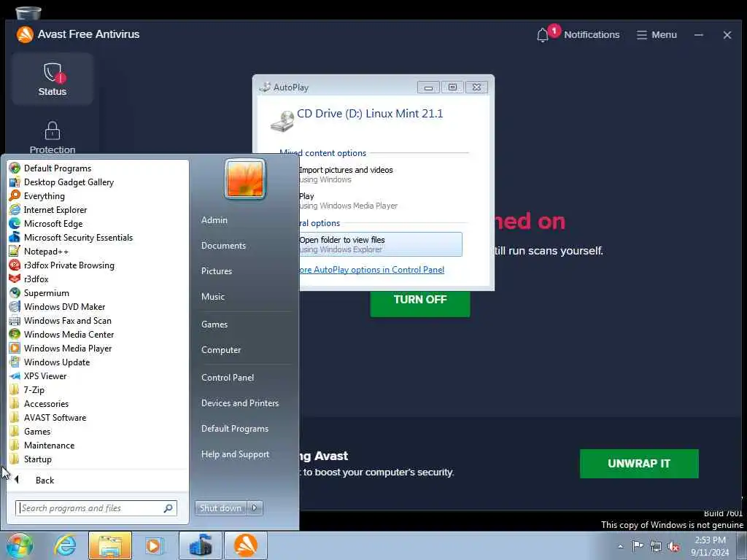This screenshot has width=747, height=560.
Task: Click the Games link in right pane
Action: tap(214, 324)
